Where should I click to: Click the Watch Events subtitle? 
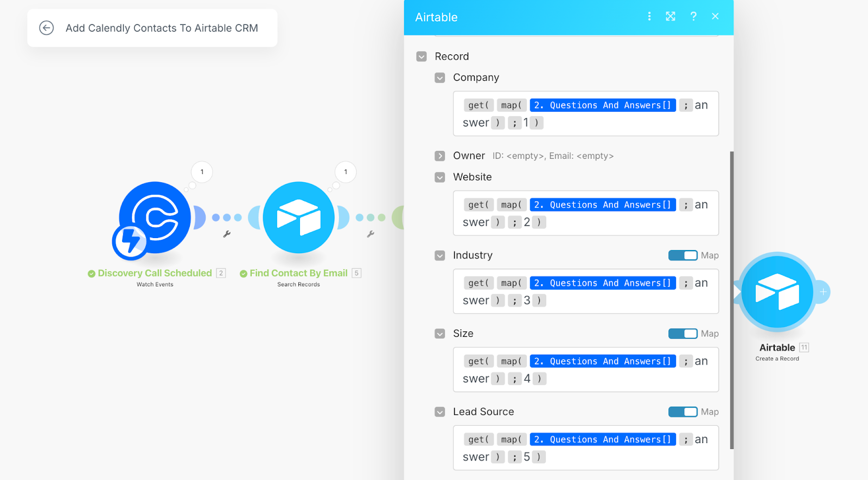coord(155,284)
